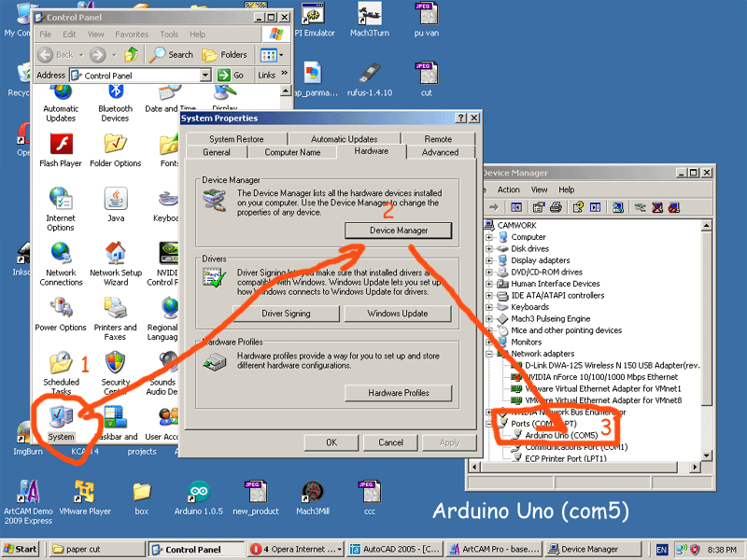Expand the Disk drives node
747x560 pixels.
(x=488, y=248)
